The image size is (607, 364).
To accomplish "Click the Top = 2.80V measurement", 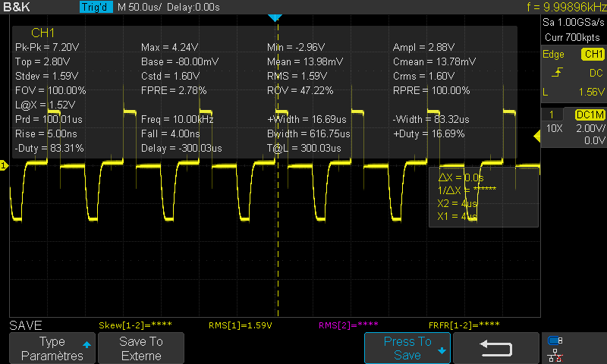I will (x=42, y=61).
